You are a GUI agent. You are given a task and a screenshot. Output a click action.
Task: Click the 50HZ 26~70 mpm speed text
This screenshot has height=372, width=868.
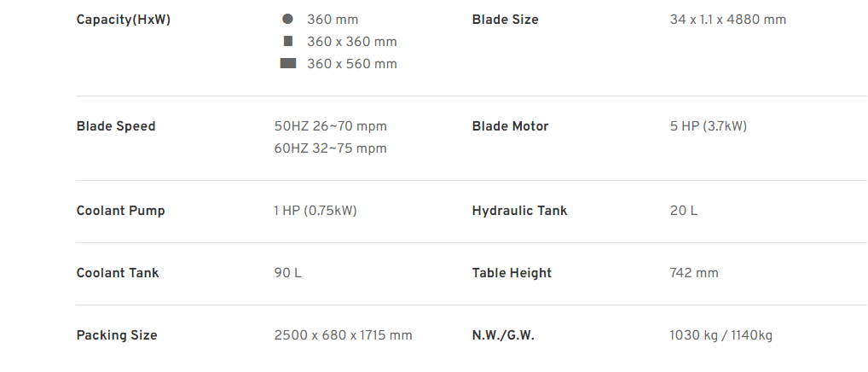tap(331, 126)
